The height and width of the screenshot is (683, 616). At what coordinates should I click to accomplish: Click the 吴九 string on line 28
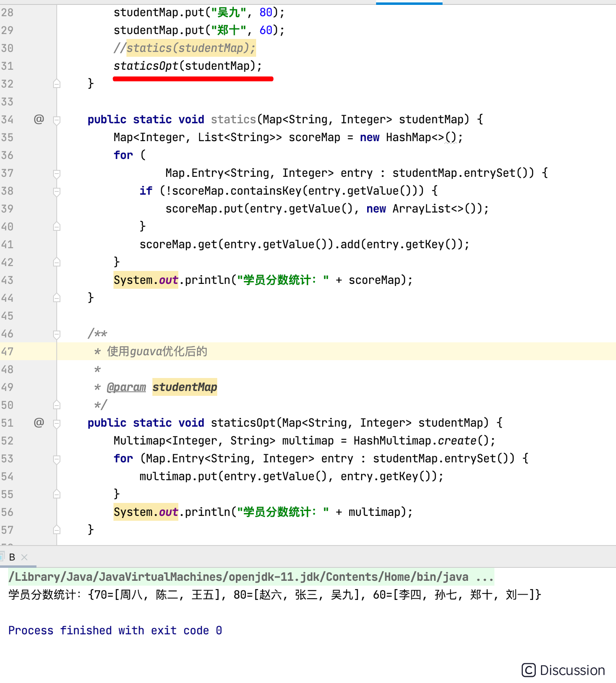(x=229, y=12)
